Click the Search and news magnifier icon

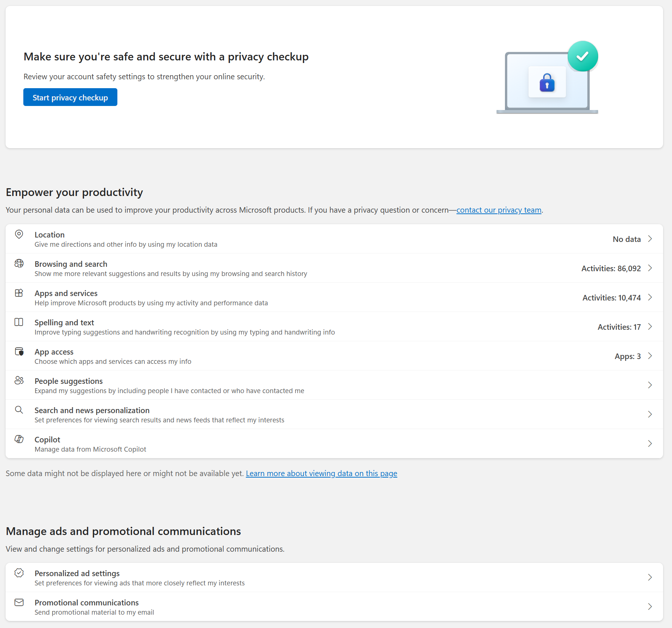point(19,410)
